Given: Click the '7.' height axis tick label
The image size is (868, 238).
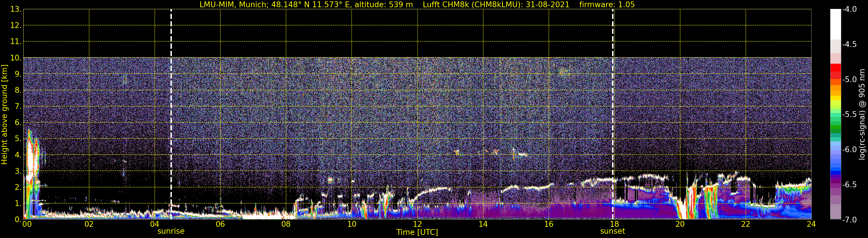Looking at the screenshot, I should pos(18,106).
